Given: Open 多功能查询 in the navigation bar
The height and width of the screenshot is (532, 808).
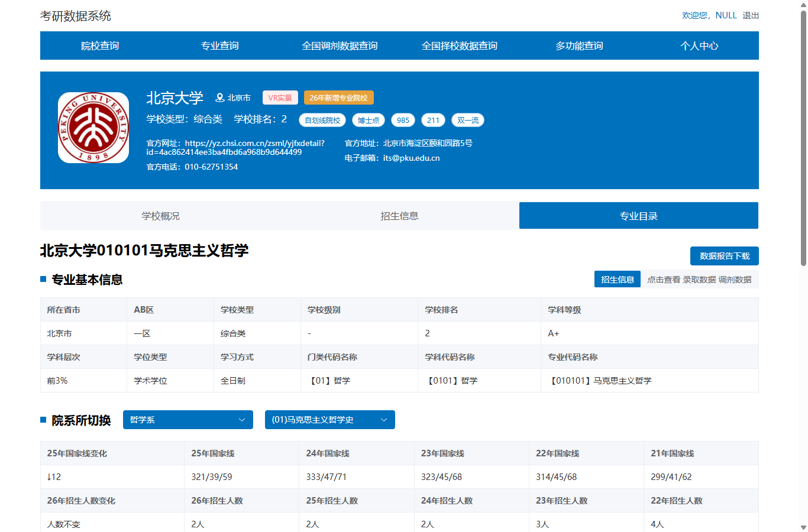Looking at the screenshot, I should pos(579,46).
